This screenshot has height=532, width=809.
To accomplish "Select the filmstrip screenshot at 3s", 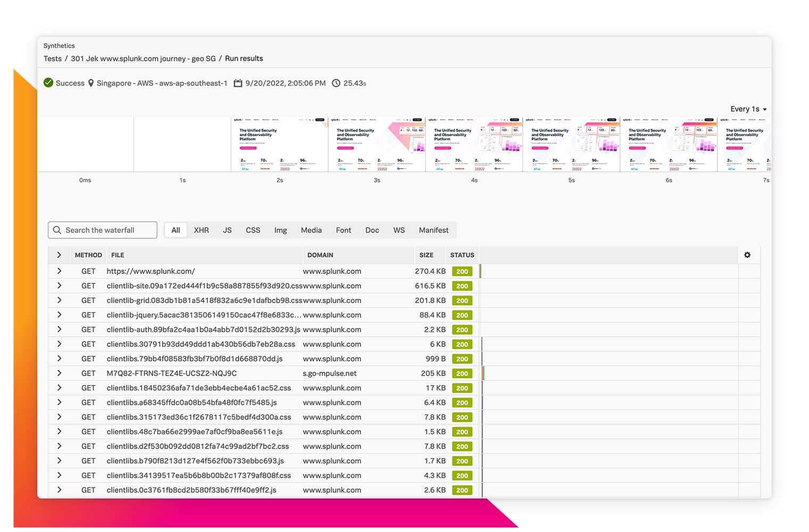I will pyautogui.click(x=376, y=144).
